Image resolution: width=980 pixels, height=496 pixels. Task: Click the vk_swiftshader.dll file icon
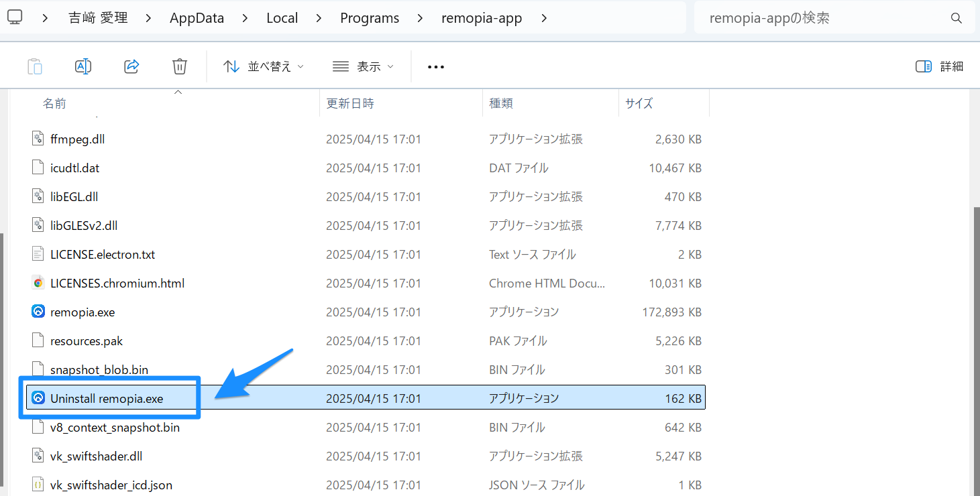click(38, 456)
